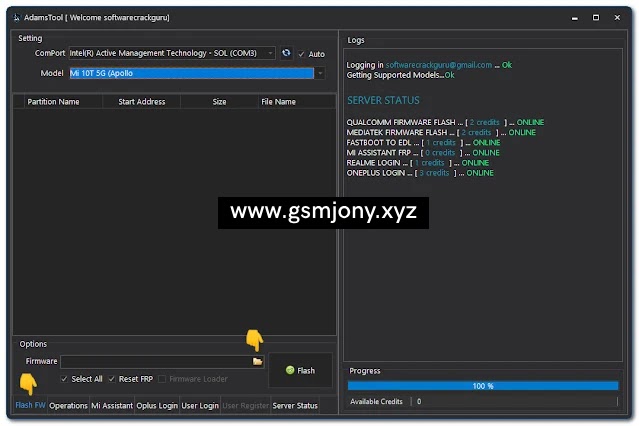Screen dimensions: 639x426
Task: Click the Available Credits value 0
Action: coord(419,402)
